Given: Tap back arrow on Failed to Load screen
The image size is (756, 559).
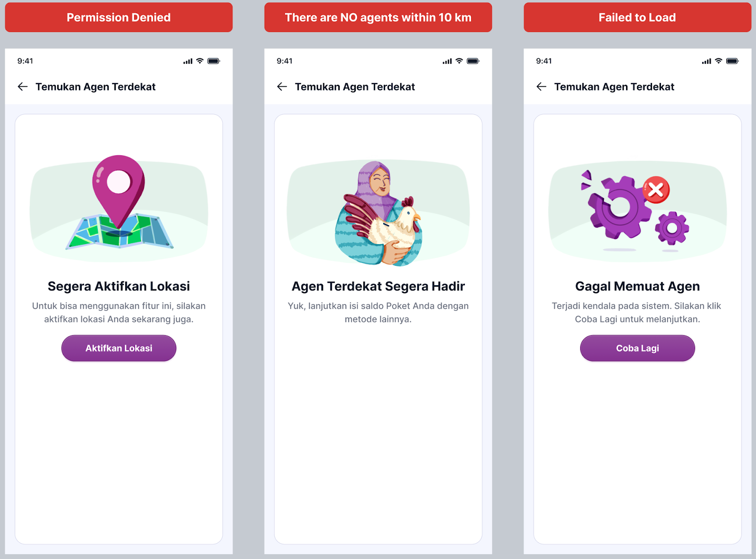Looking at the screenshot, I should (541, 86).
